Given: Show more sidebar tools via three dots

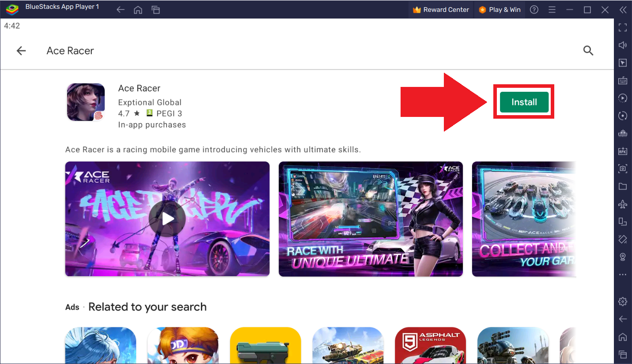Looking at the screenshot, I should tap(623, 274).
